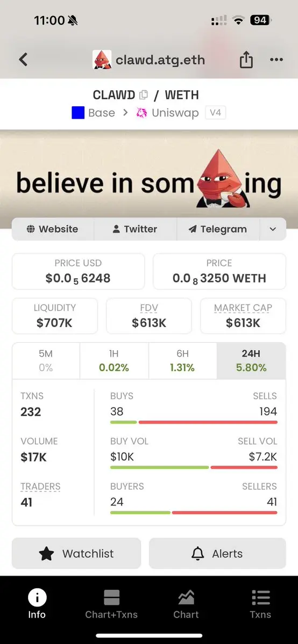The width and height of the screenshot is (298, 644).
Task: Tap the back arrow icon
Action: pyautogui.click(x=24, y=60)
